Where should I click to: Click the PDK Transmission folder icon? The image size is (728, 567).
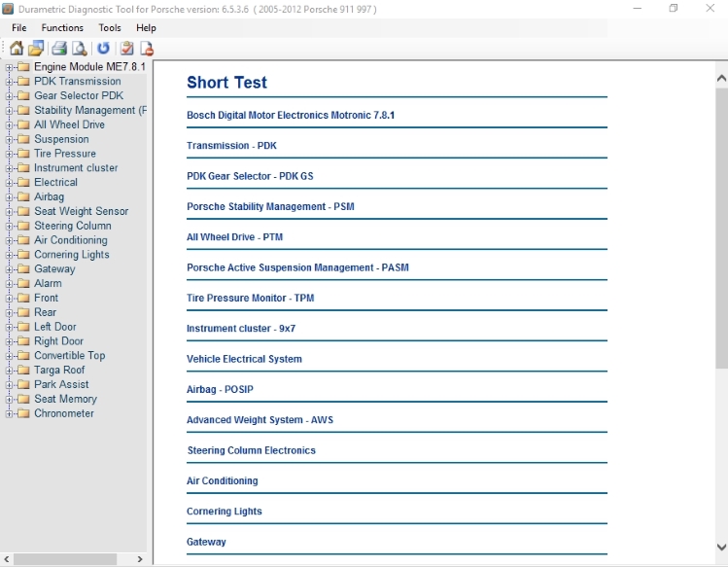(x=23, y=82)
